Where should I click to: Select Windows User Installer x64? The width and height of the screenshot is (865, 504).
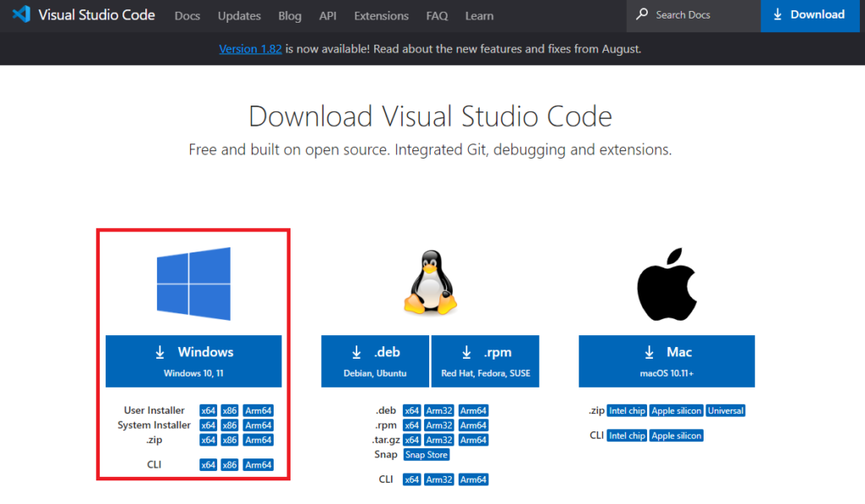[x=208, y=411]
